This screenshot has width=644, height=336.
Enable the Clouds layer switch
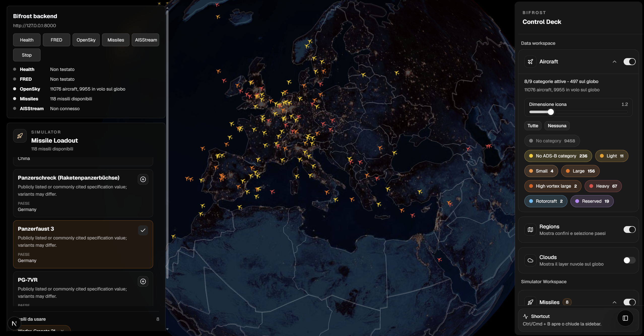tap(629, 260)
